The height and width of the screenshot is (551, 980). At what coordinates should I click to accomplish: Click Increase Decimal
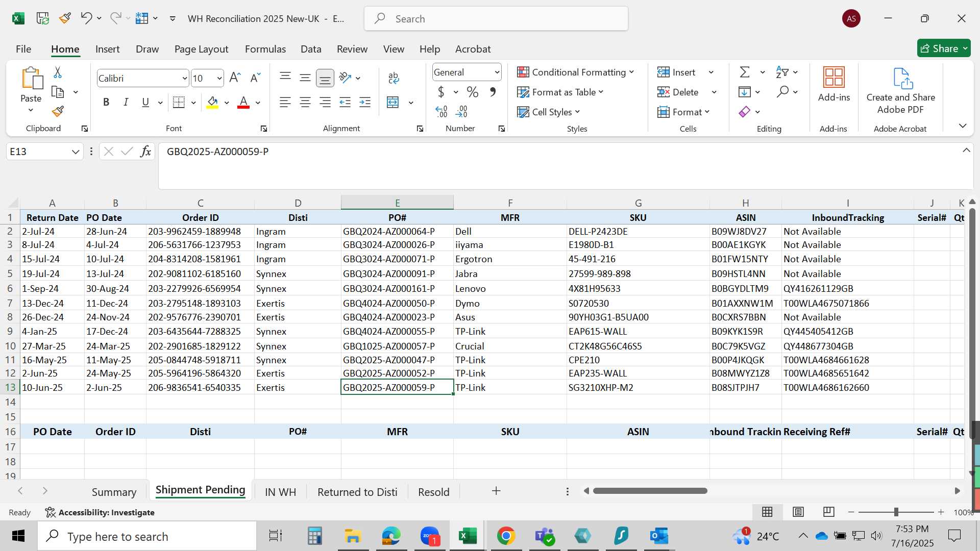coord(442,111)
